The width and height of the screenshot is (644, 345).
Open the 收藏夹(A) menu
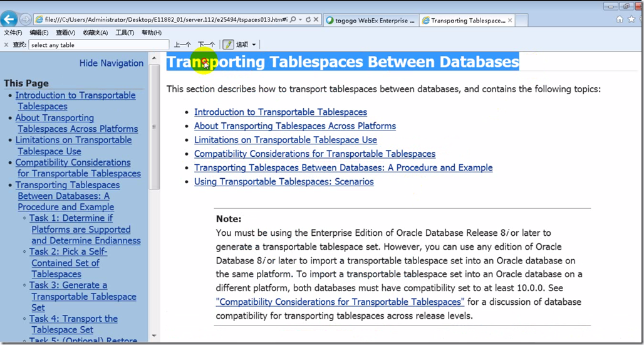pyautogui.click(x=95, y=33)
